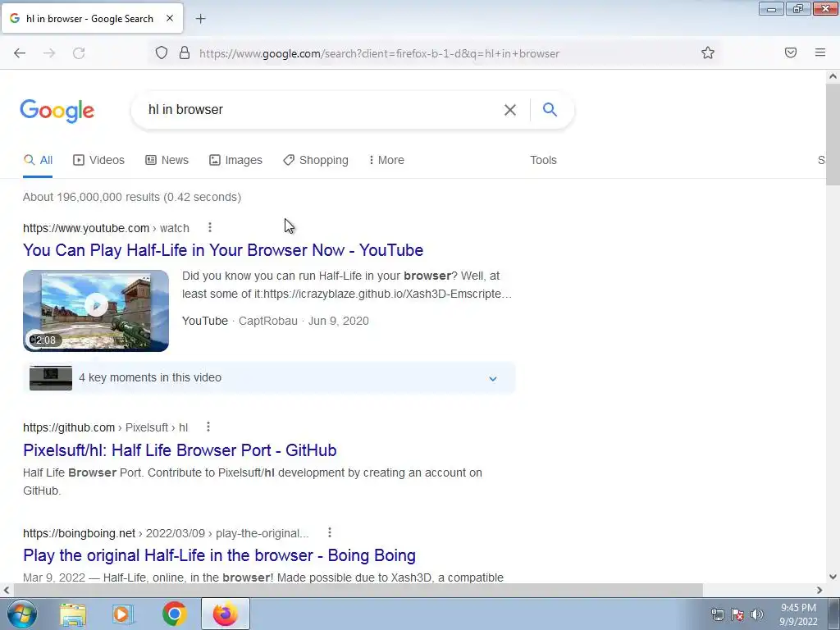Open File Explorer from taskbar

73,614
